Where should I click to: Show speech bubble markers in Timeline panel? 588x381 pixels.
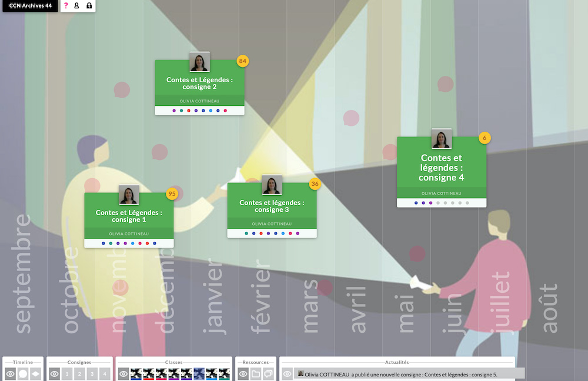click(x=23, y=374)
